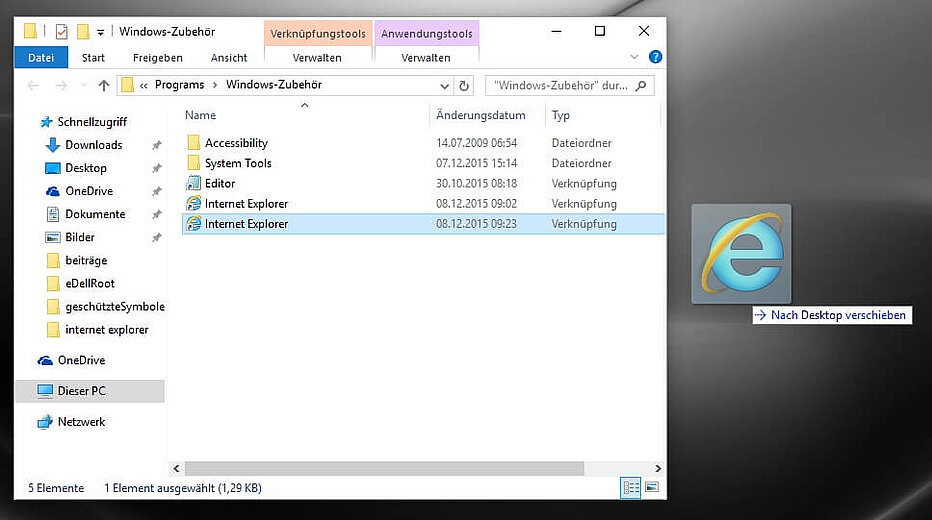Click the pin icon next to Downloads

(156, 145)
